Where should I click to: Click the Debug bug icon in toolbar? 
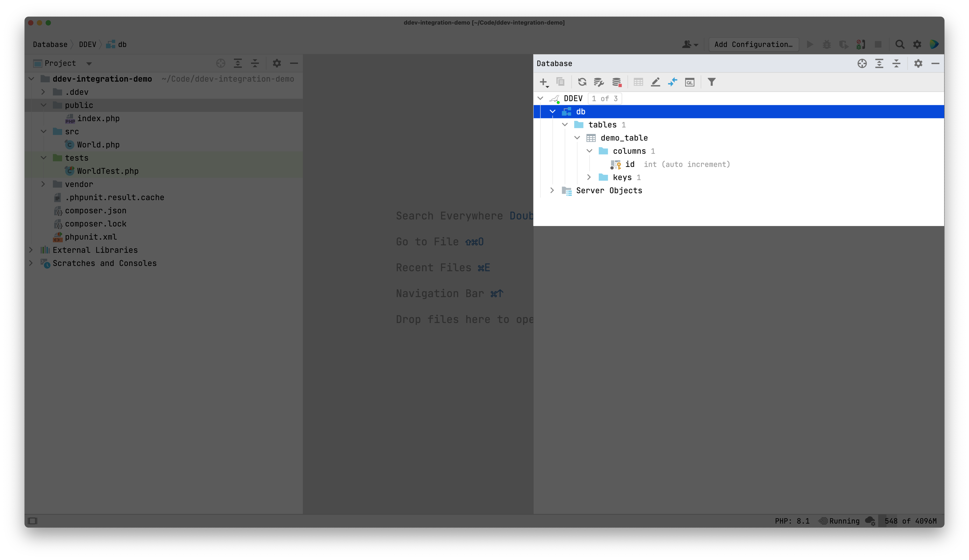[x=827, y=44]
